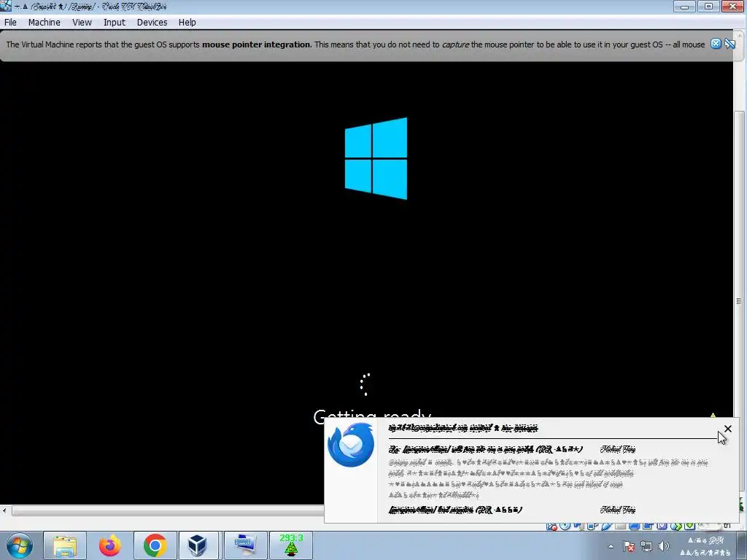Click the system tray clock
747x560 pixels.
706,546
